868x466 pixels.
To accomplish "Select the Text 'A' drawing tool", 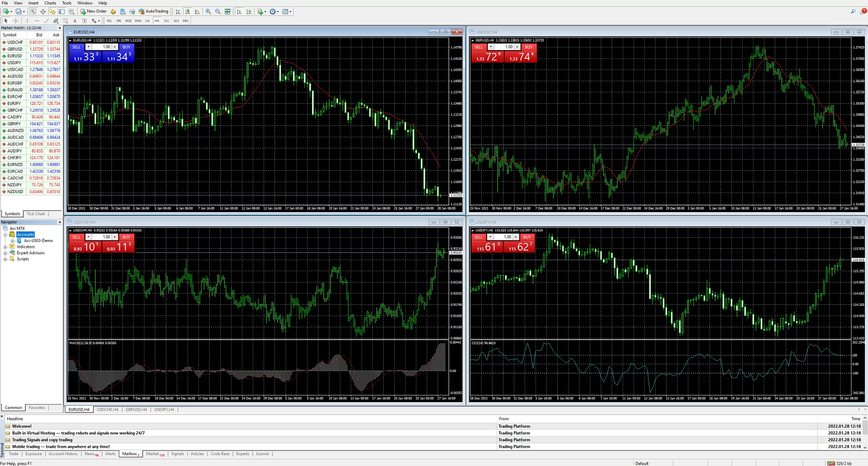I will (x=75, y=21).
